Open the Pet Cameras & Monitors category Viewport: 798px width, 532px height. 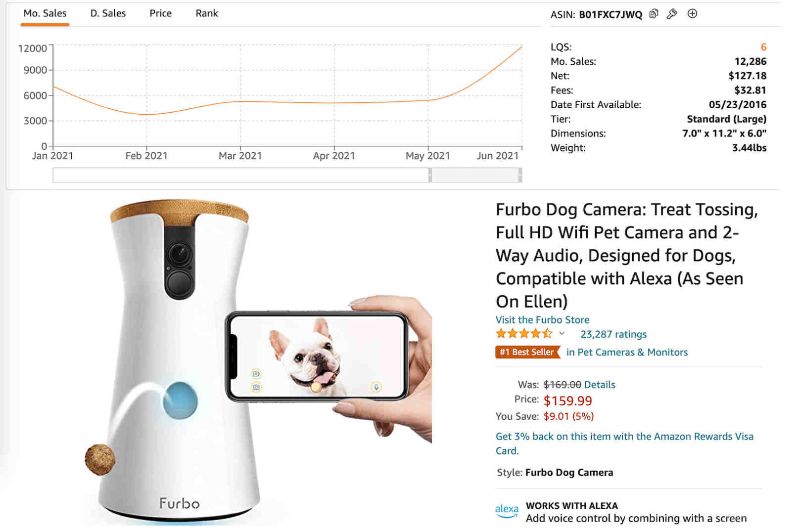click(627, 352)
